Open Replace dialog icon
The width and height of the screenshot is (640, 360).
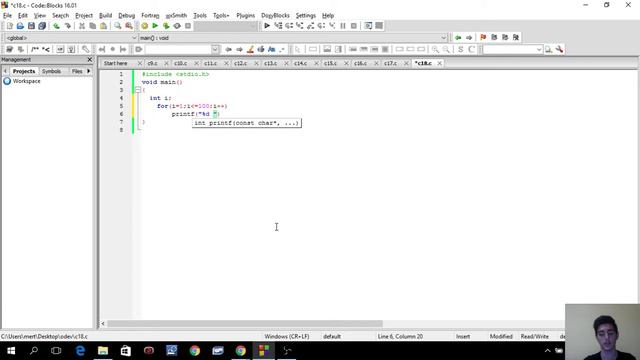coord(129,26)
